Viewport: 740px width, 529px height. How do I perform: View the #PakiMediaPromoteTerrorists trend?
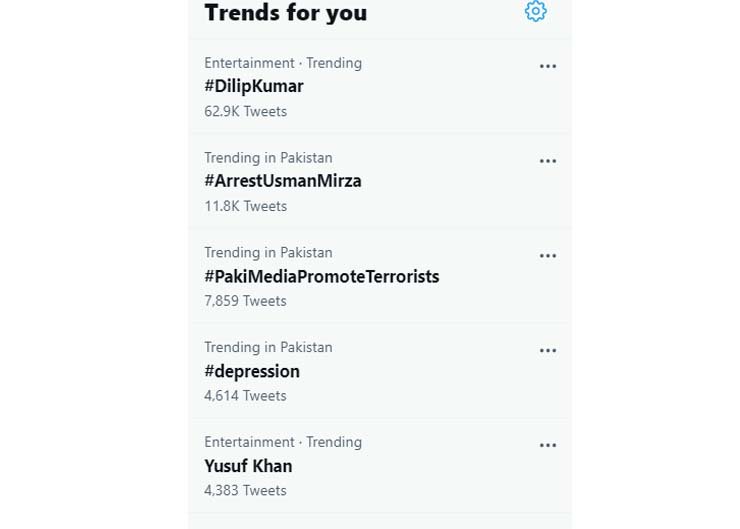point(322,276)
